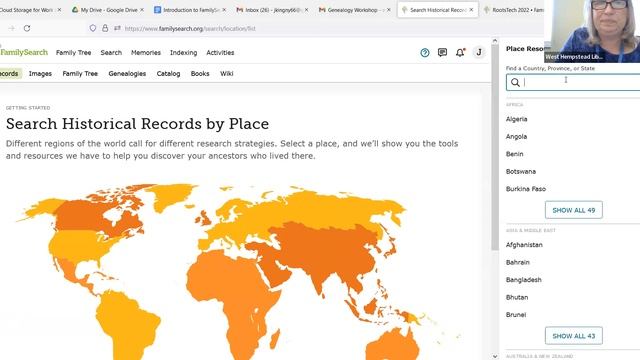This screenshot has height=360, width=640.
Task: Open the Indexing top menu
Action: pos(183,53)
